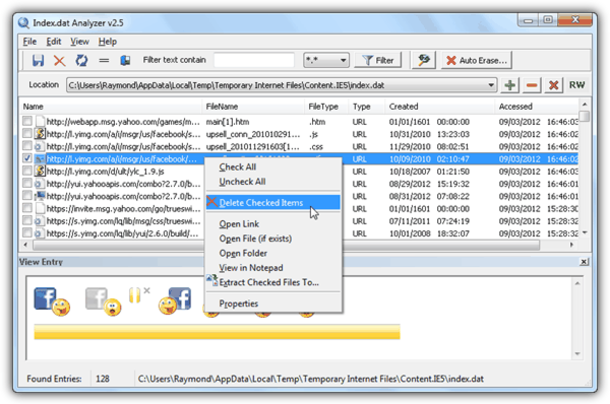Click the first Facebook smiley preview image

[52, 302]
